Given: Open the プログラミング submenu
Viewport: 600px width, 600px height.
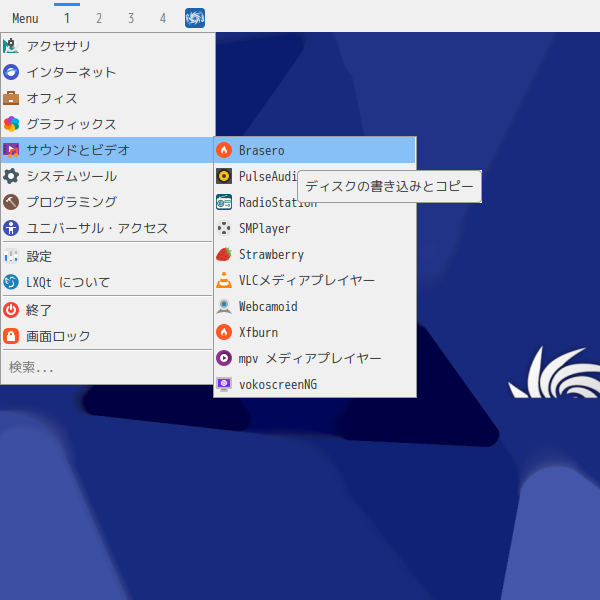Looking at the screenshot, I should point(107,202).
